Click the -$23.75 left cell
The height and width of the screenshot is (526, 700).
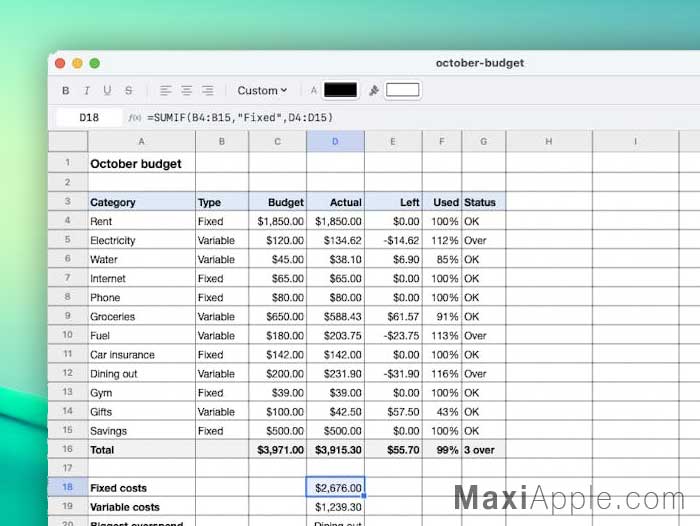pyautogui.click(x=393, y=336)
